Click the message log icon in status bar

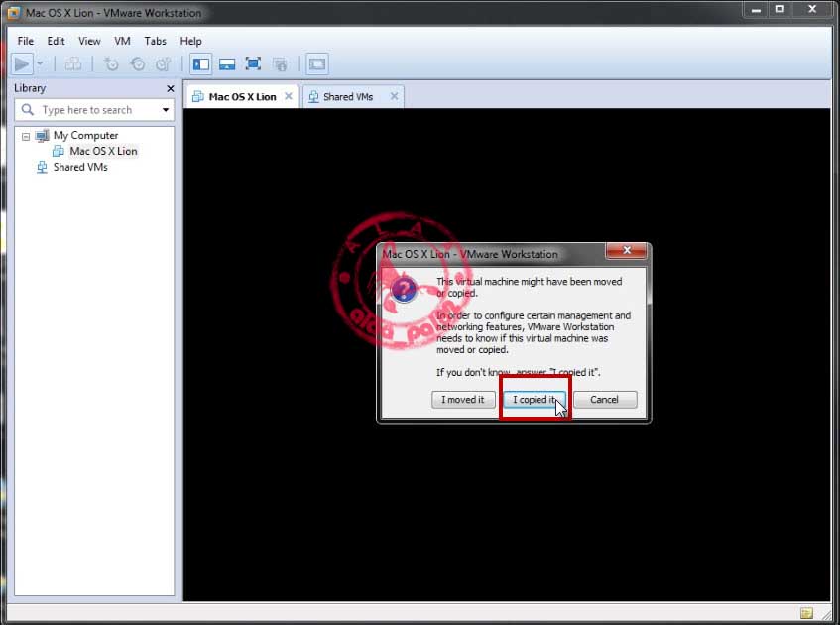806,613
